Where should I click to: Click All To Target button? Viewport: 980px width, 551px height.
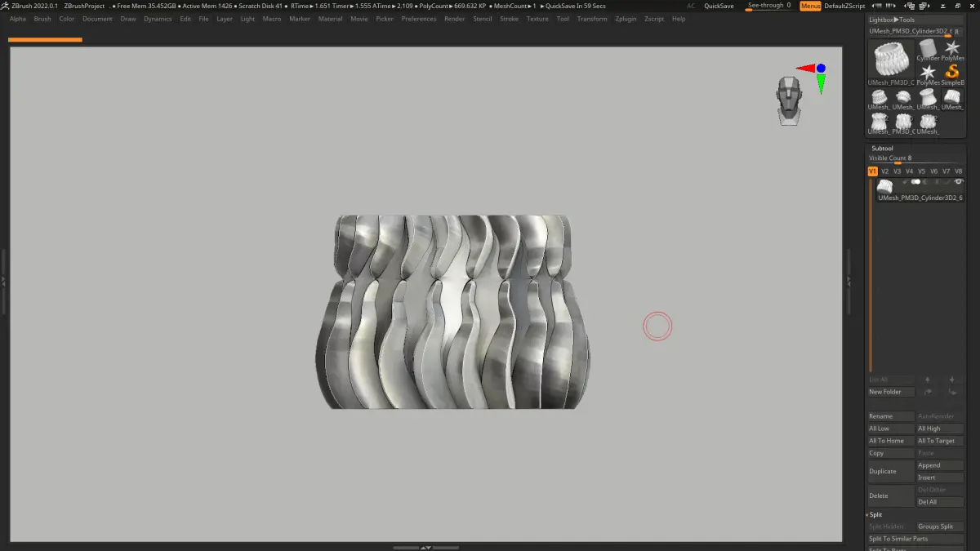(940, 441)
